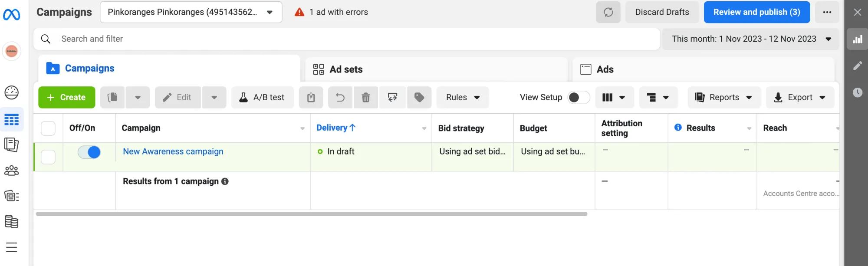Click the undo arrow icon
The width and height of the screenshot is (868, 266).
coord(340,98)
